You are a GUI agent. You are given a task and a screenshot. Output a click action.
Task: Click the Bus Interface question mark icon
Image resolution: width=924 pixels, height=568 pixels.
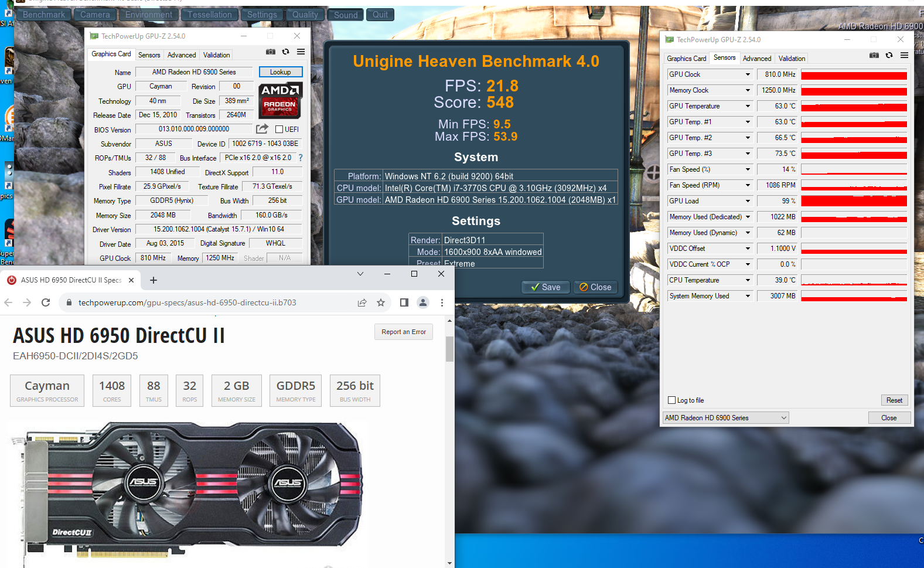(301, 158)
